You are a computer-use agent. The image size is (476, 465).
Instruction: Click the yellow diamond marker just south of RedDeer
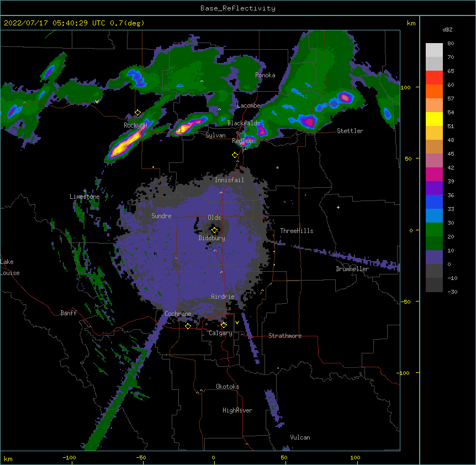coord(235,155)
